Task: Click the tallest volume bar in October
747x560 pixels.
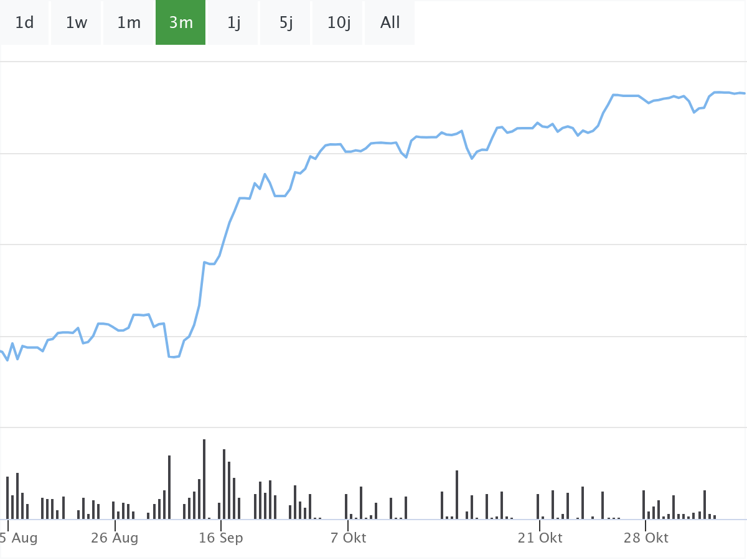Action: click(x=457, y=495)
